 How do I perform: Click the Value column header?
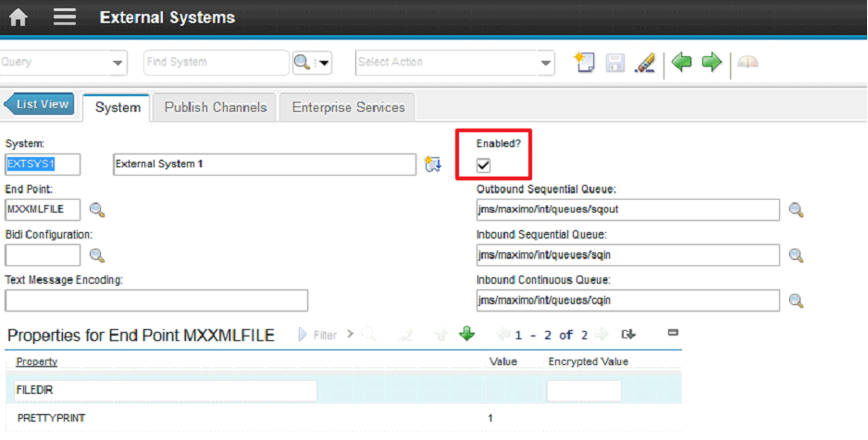503,361
